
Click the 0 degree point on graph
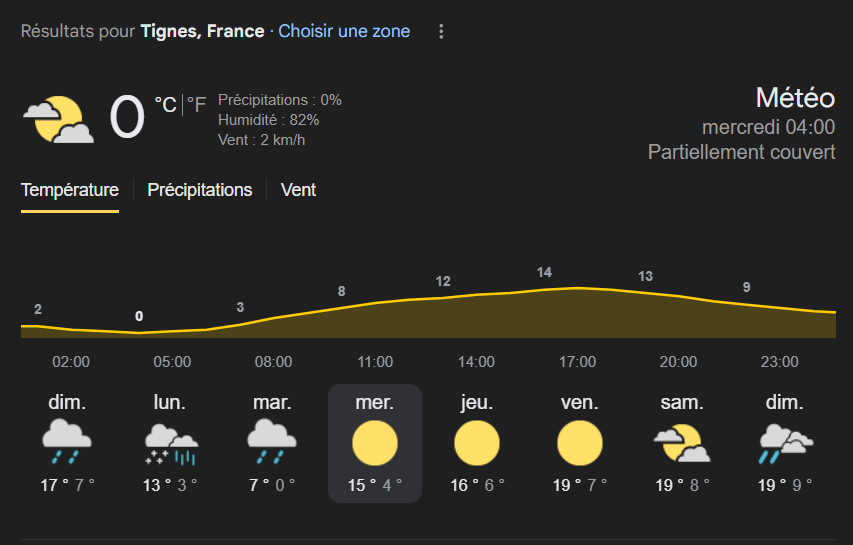click(139, 316)
